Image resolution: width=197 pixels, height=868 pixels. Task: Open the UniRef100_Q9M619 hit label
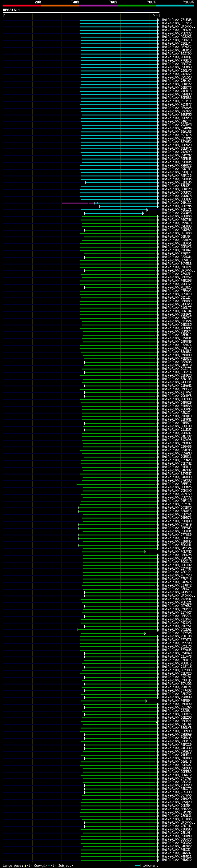[x=176, y=40]
